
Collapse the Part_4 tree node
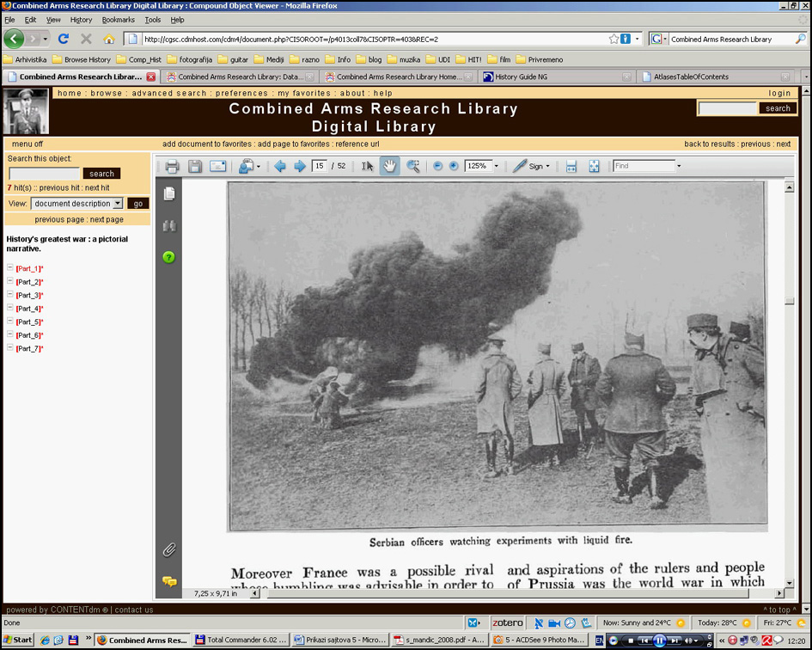click(10, 308)
